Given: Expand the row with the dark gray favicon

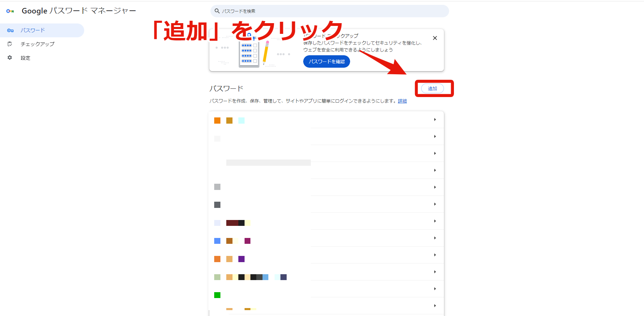Looking at the screenshot, I should pos(326,204).
